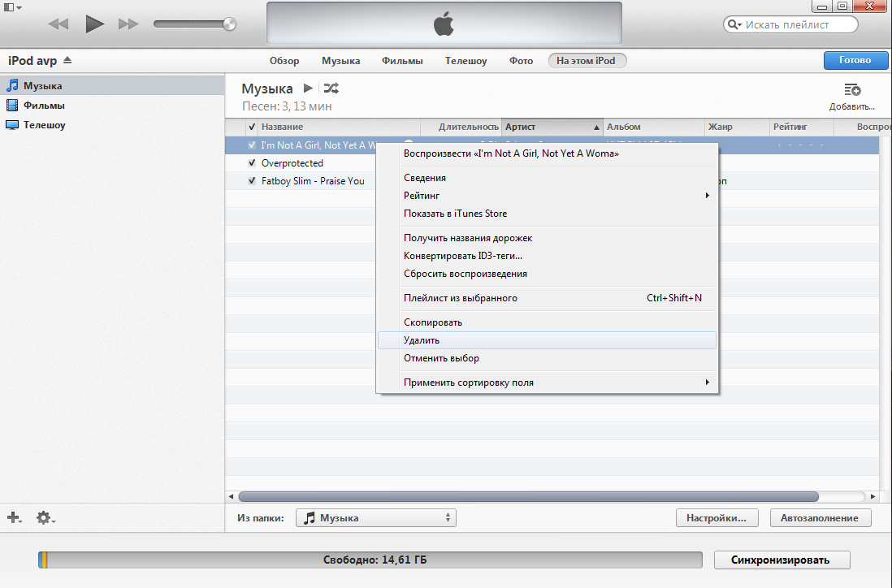The height and width of the screenshot is (588, 892).
Task: Click the scrollbar right arrow
Action: [x=873, y=496]
